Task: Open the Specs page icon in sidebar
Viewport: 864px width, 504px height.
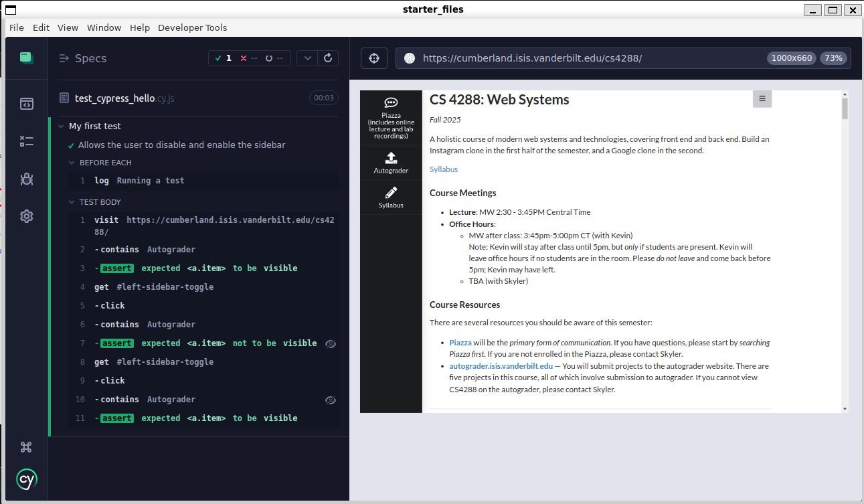Action: tap(26, 104)
